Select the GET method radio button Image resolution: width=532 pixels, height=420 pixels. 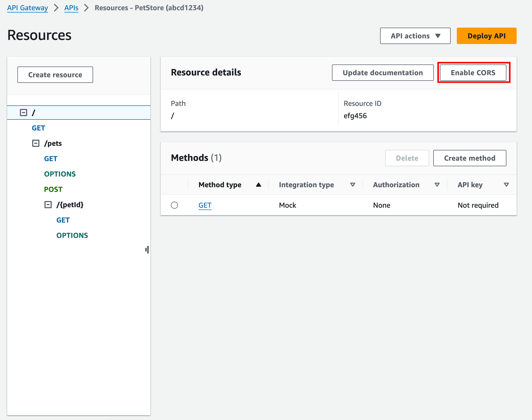pos(175,205)
